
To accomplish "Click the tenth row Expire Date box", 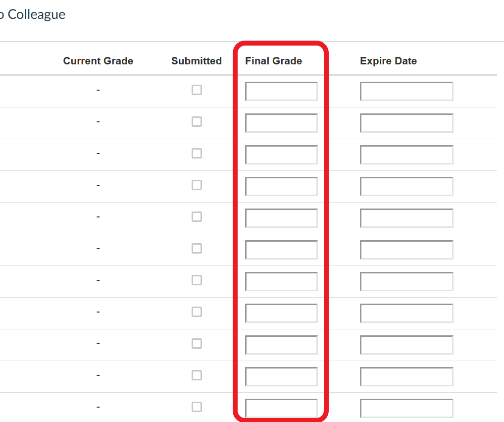I will coord(406,376).
